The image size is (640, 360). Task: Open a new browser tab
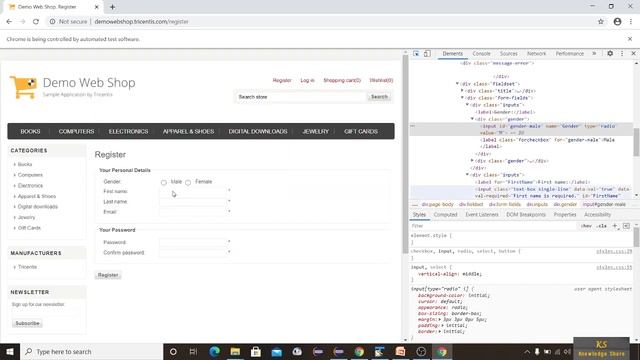(112, 7)
